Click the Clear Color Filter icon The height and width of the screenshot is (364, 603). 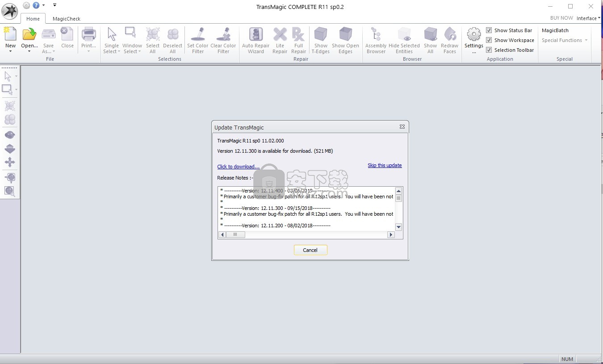(x=223, y=34)
